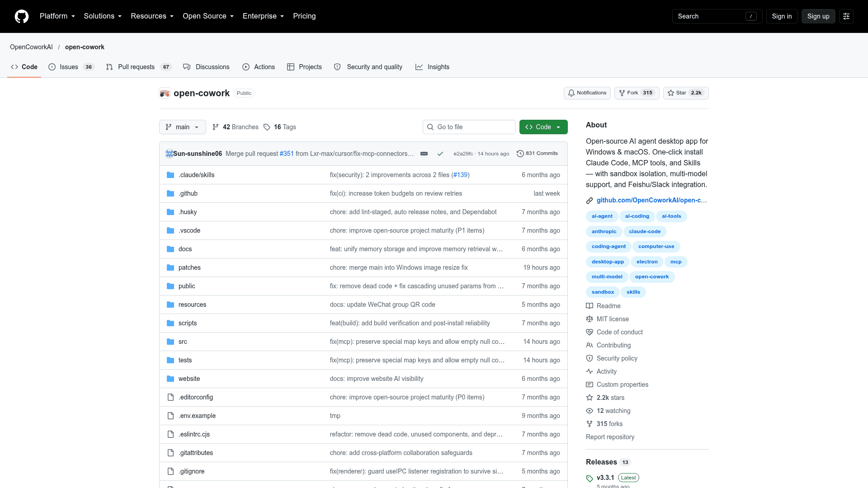
Task: Open the MIT license link
Action: tap(608, 319)
